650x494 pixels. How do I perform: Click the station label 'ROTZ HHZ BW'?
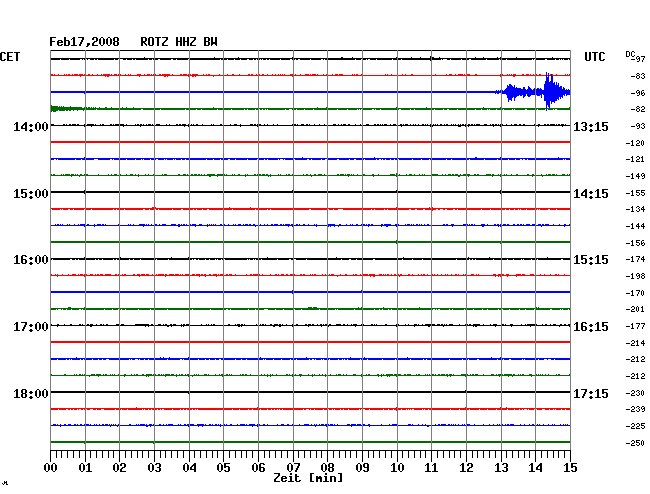[x=179, y=42]
